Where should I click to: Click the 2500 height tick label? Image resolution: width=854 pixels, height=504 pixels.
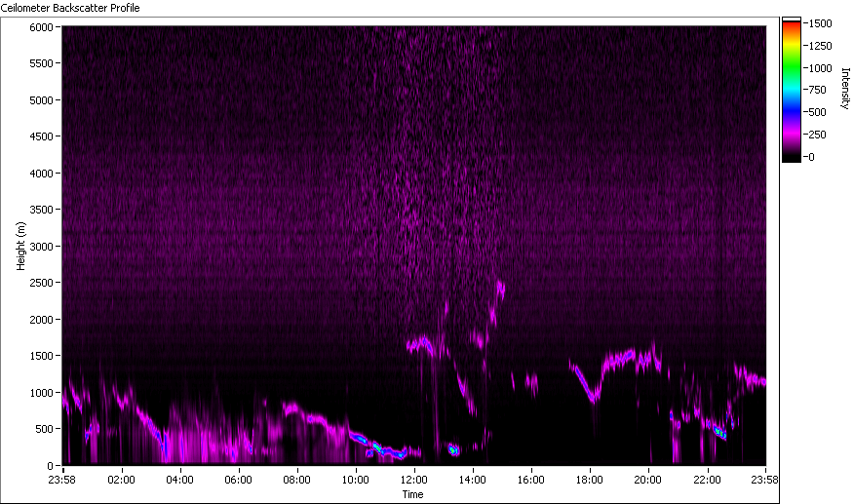pyautogui.click(x=41, y=283)
